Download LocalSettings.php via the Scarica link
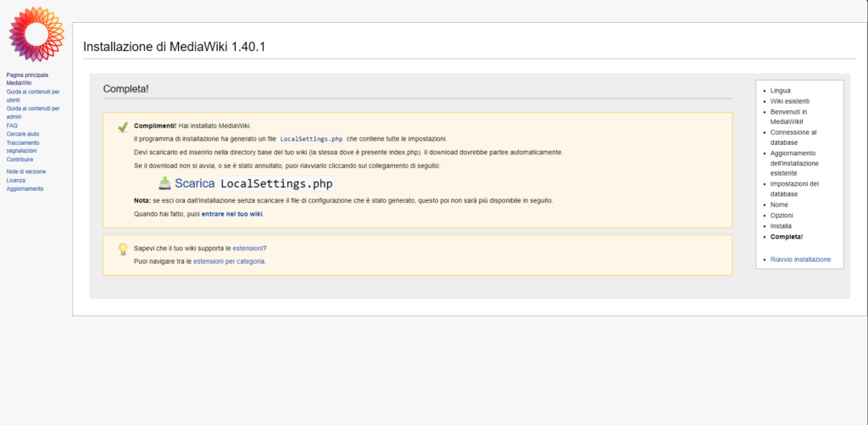The width and height of the screenshot is (868, 425). [247, 183]
